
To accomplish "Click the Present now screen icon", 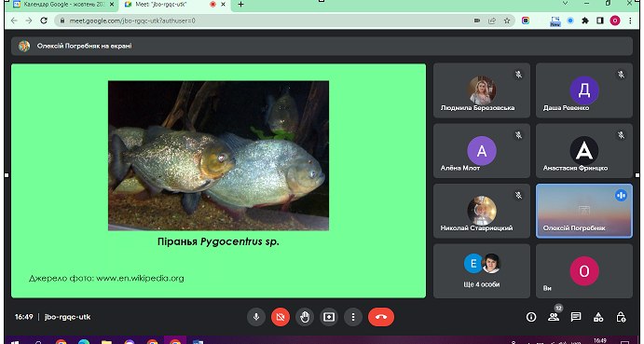I will coord(329,317).
